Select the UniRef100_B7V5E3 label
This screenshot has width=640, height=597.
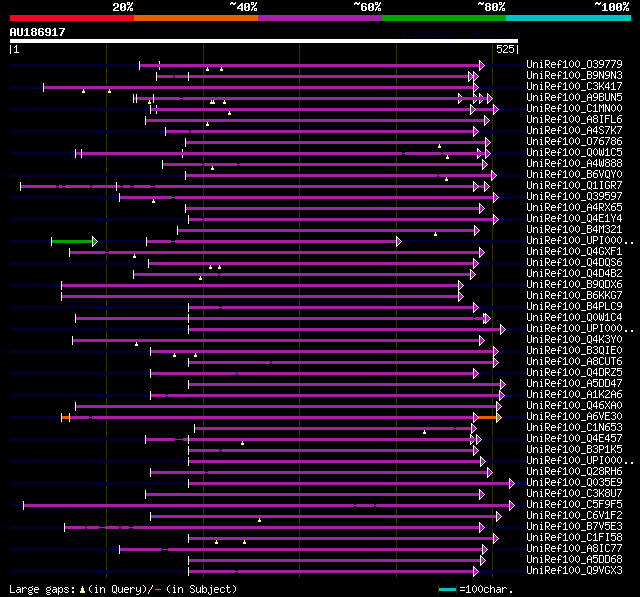574,527
